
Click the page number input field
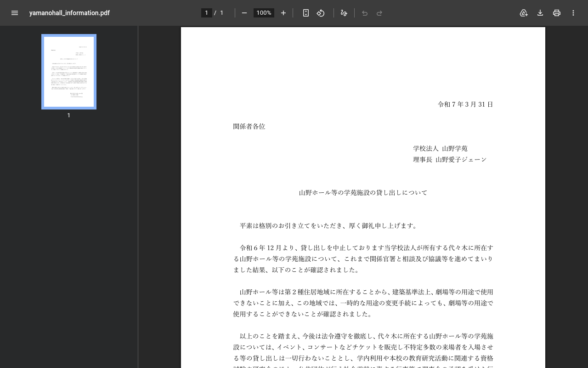[207, 13]
